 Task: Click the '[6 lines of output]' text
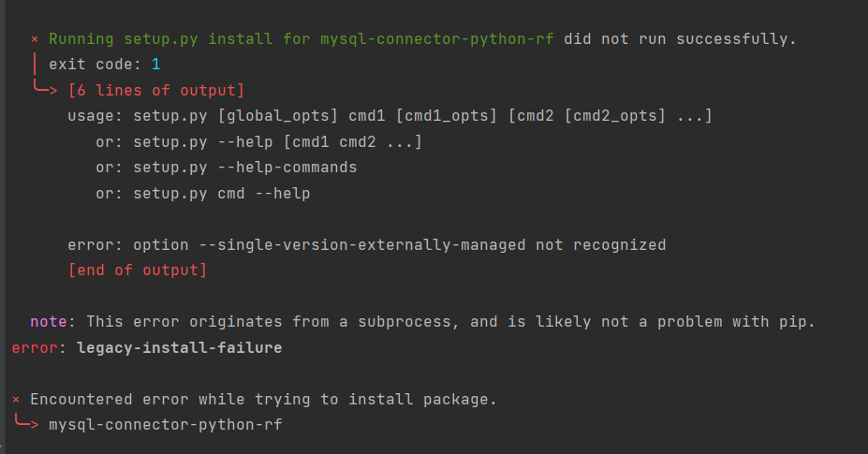click(156, 91)
